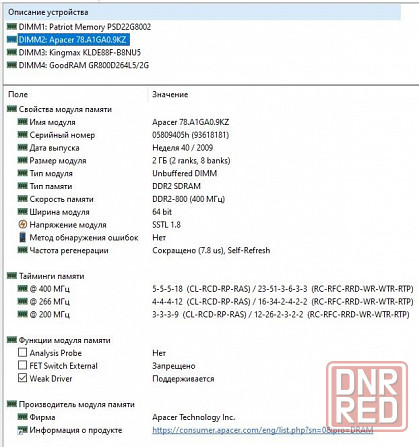Click icon beside Функции модуля памяти
The width and height of the screenshot is (419, 447).
coord(12,340)
